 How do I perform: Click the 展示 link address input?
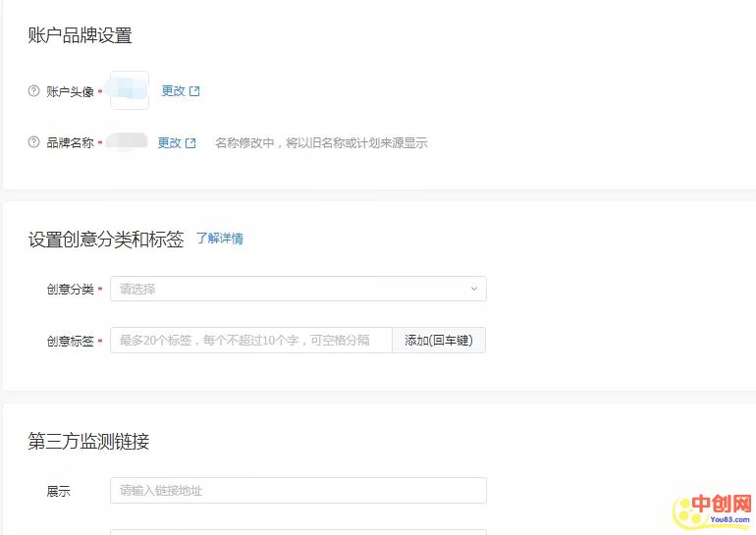297,490
